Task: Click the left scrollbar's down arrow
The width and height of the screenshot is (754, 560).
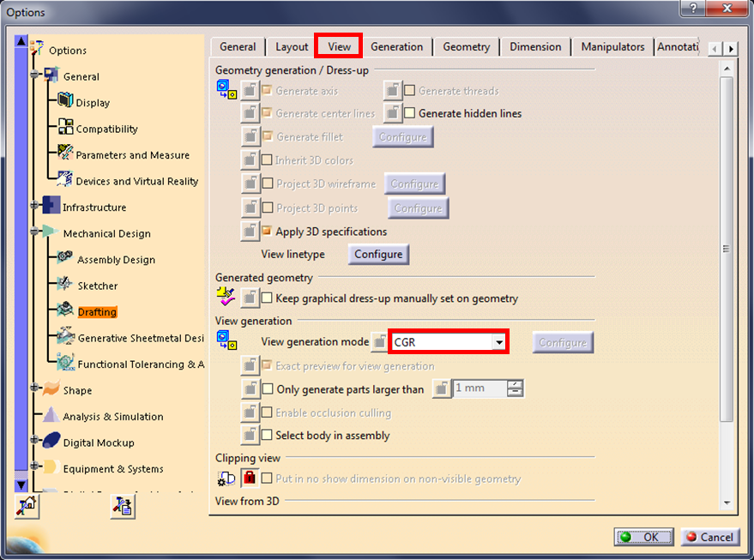Action: pyautogui.click(x=19, y=485)
